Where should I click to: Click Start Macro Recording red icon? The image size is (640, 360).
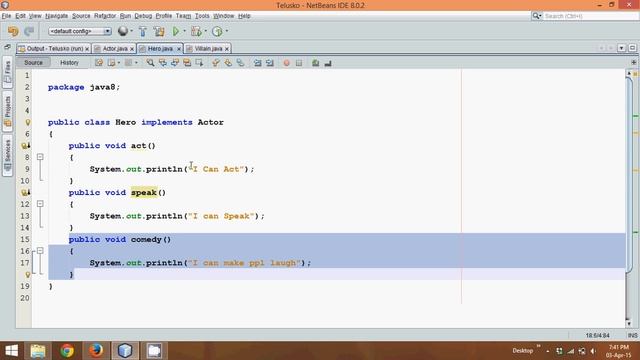[x=287, y=63]
